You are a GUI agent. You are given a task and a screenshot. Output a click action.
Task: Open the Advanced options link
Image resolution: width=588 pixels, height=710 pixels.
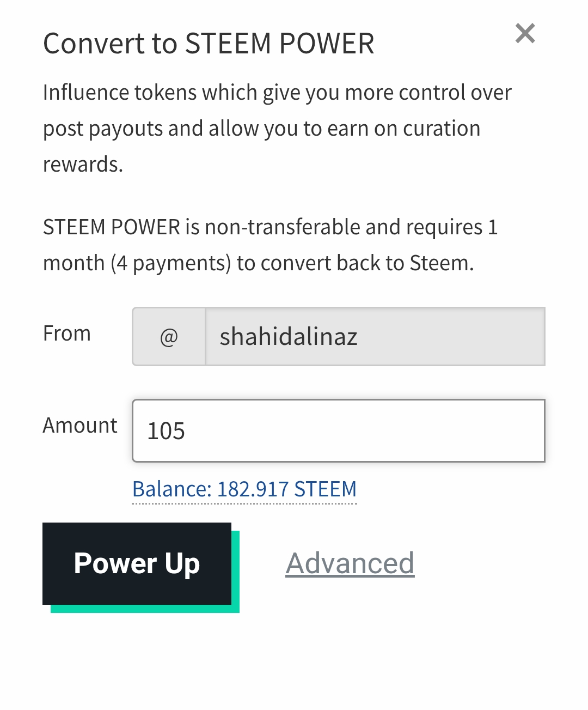point(350,563)
